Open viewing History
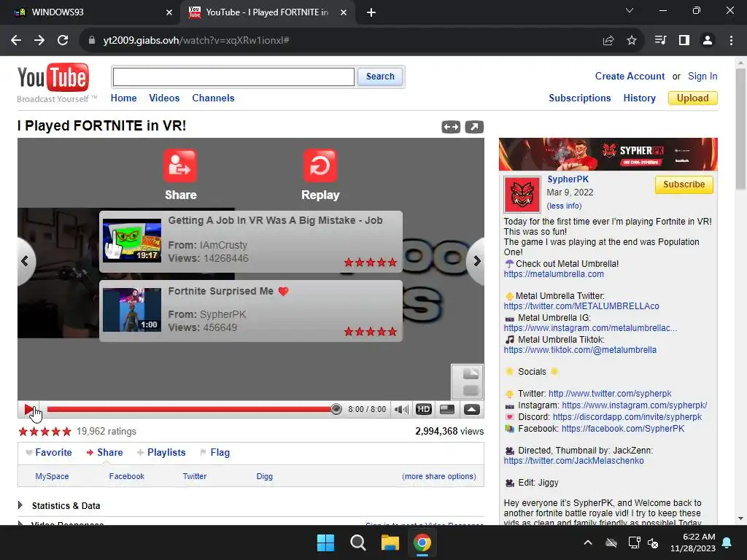 coord(639,98)
